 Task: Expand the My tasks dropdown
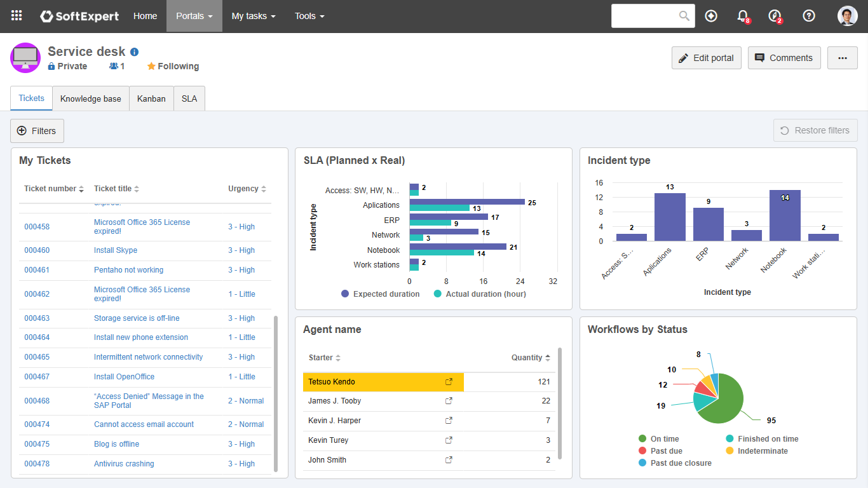pyautogui.click(x=253, y=16)
